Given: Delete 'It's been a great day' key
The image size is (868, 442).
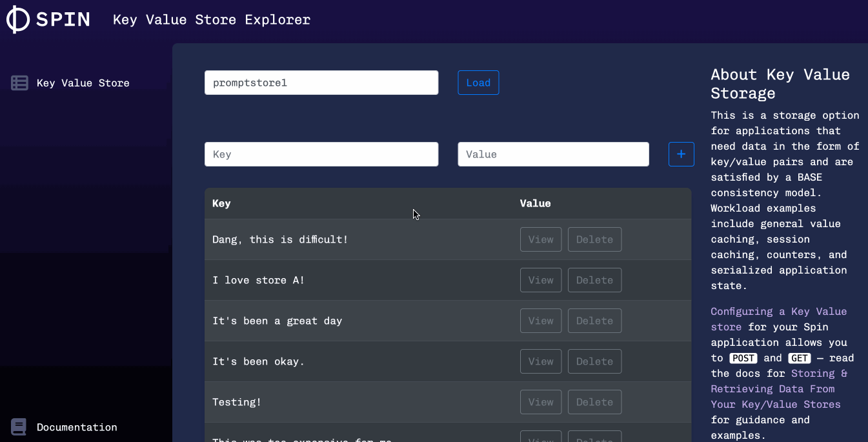Looking at the screenshot, I should pos(594,321).
